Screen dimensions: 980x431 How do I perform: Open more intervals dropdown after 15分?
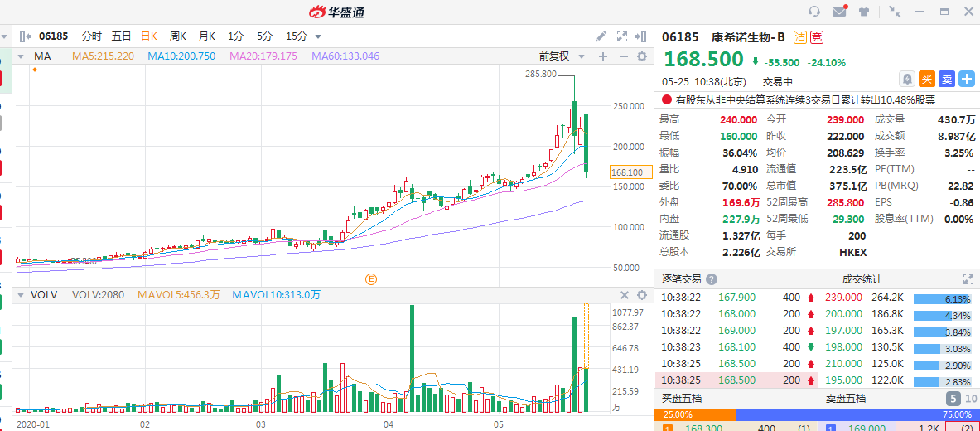point(318,36)
